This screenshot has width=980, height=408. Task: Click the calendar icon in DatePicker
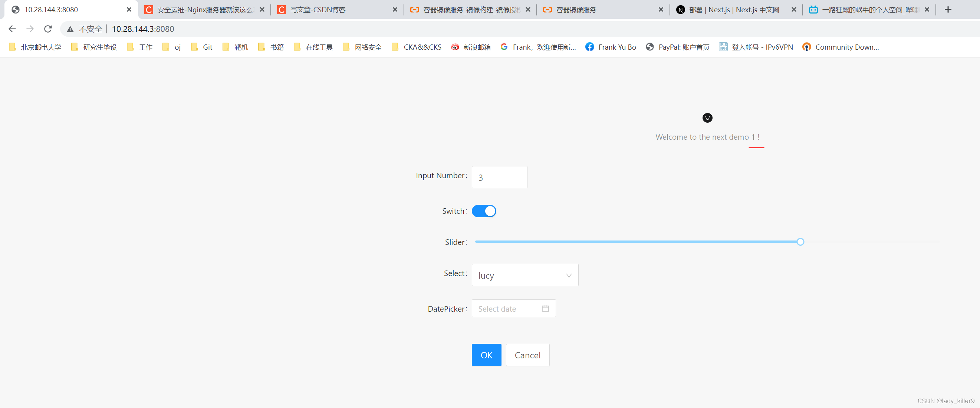(545, 308)
